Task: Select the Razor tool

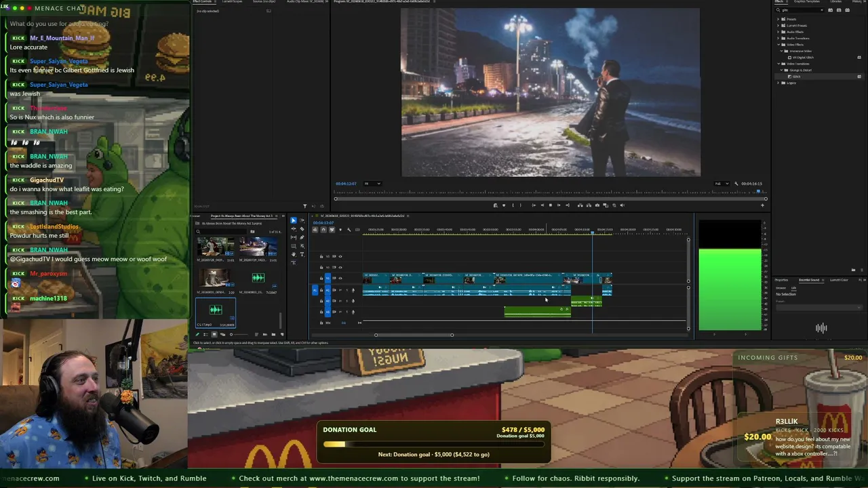Action: click(302, 228)
